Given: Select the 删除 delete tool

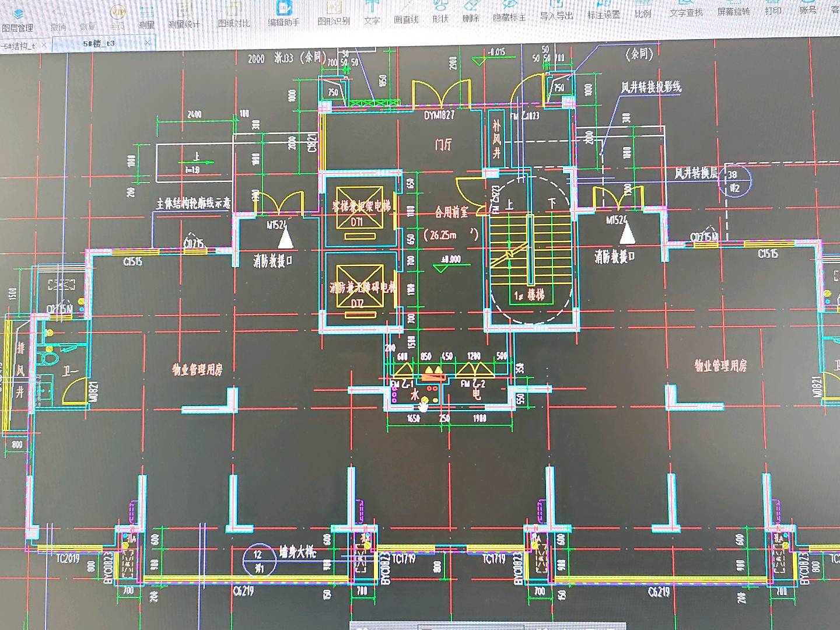Looking at the screenshot, I should click(471, 13).
